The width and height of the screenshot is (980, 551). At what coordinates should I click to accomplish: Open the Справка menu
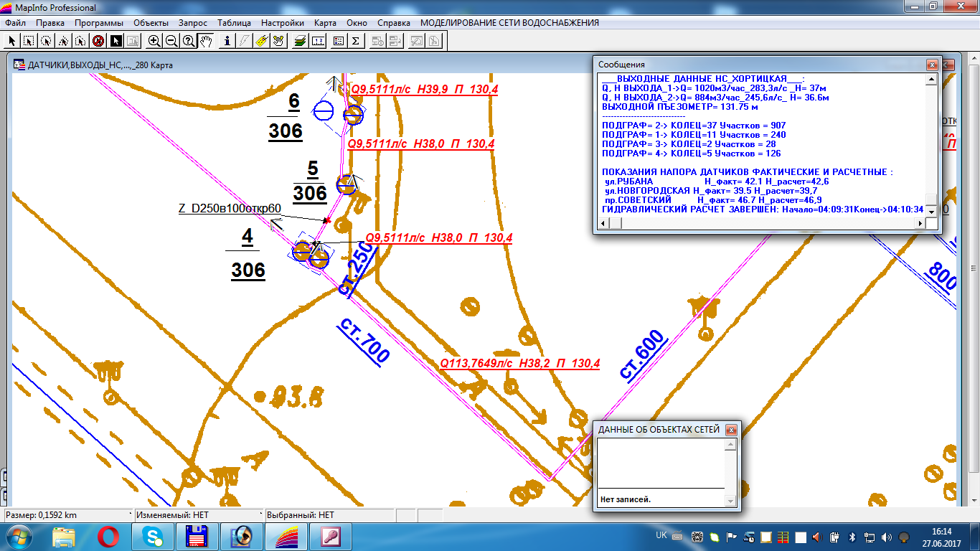click(394, 22)
